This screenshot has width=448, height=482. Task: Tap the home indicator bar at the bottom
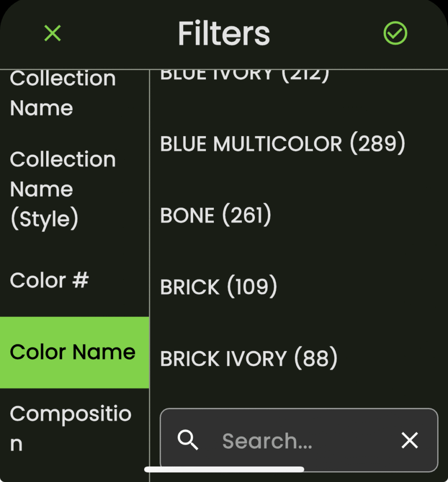(224, 469)
